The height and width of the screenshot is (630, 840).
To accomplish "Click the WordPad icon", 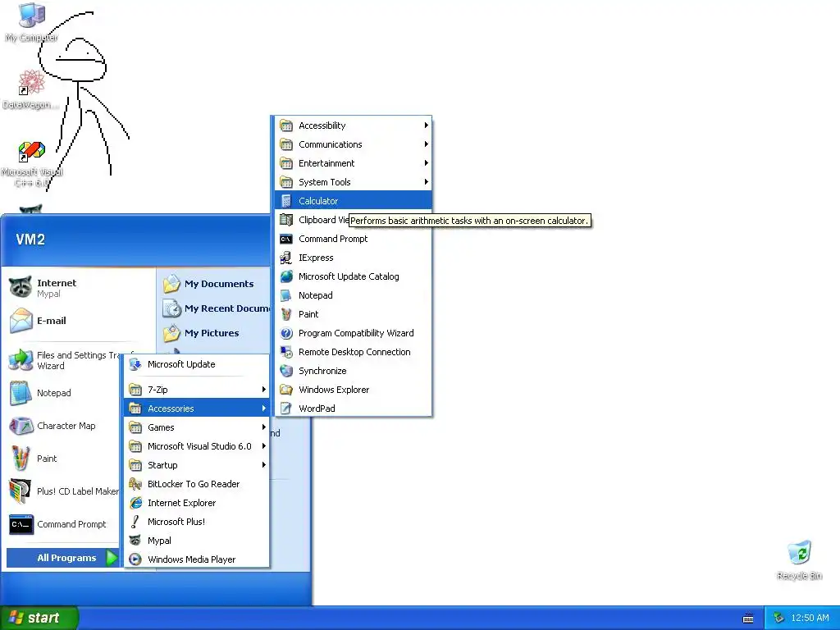I will (x=286, y=409).
